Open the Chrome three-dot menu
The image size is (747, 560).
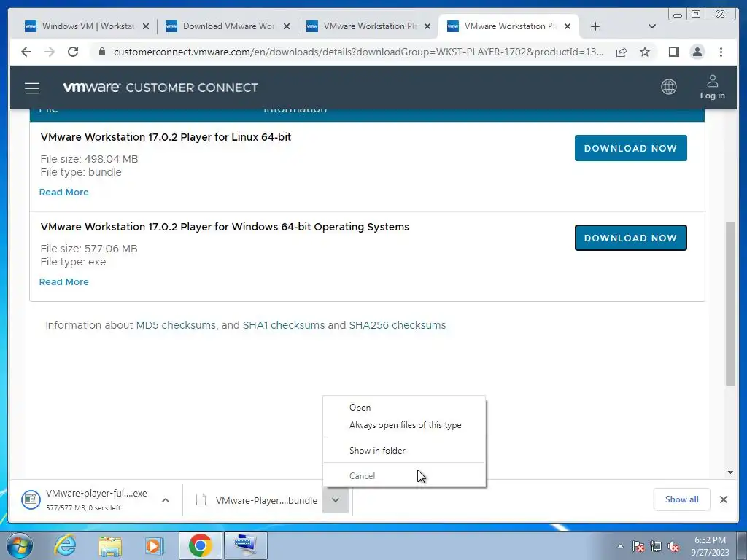(721, 52)
